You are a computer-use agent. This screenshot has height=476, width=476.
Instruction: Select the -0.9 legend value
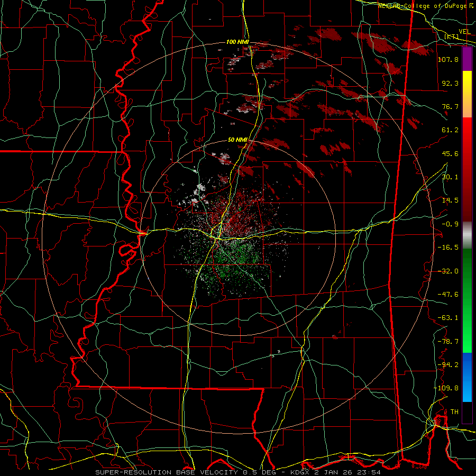(450, 224)
